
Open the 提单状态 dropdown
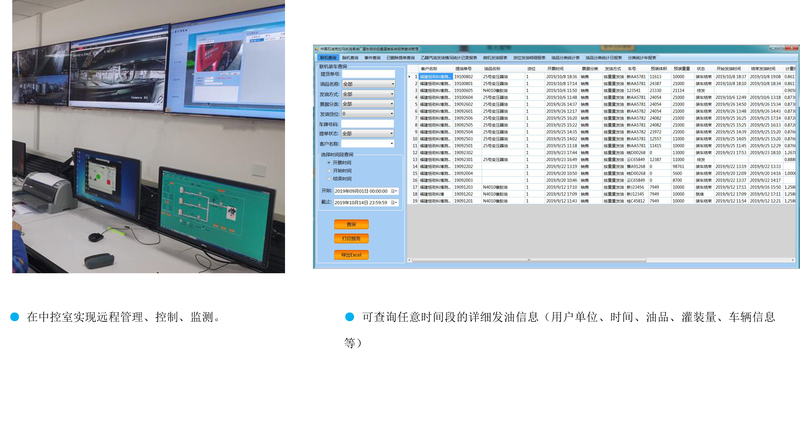(368, 134)
